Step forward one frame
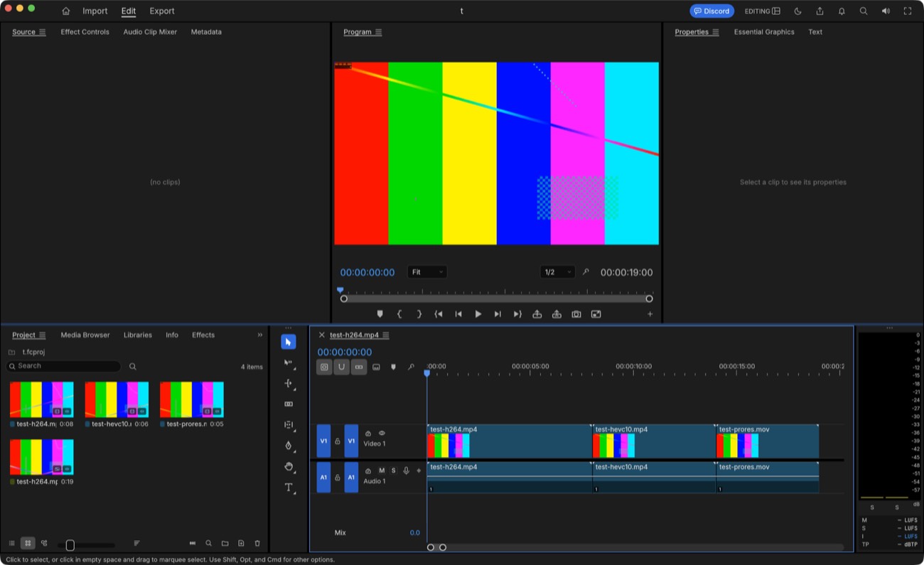The height and width of the screenshot is (565, 924). point(498,314)
